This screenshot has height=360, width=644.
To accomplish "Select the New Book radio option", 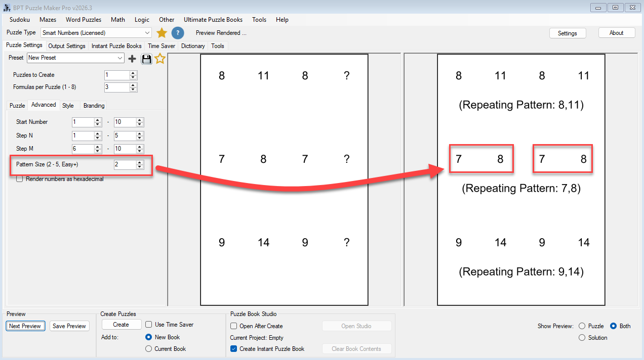I will point(148,337).
